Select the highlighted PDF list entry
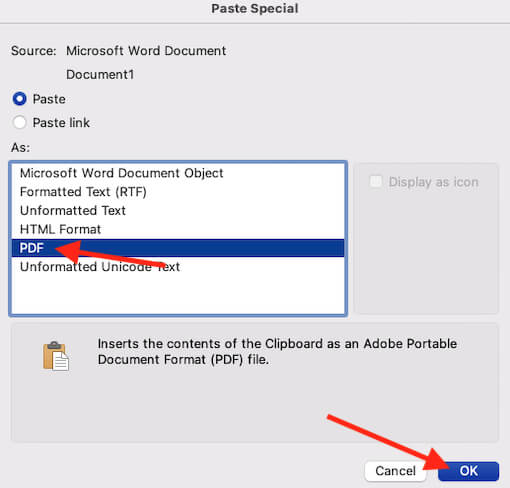This screenshot has width=510, height=488. click(x=178, y=248)
